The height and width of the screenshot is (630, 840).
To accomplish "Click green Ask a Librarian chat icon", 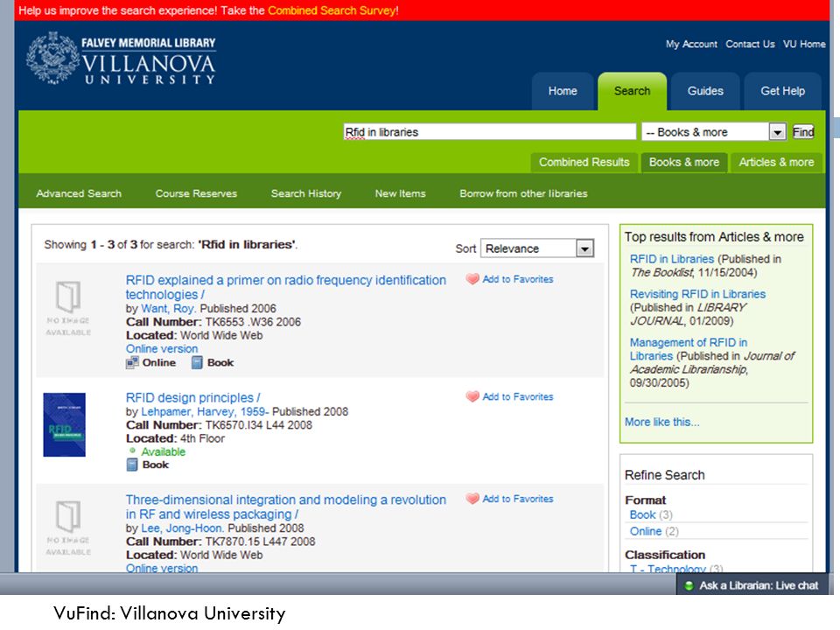I will point(689,585).
